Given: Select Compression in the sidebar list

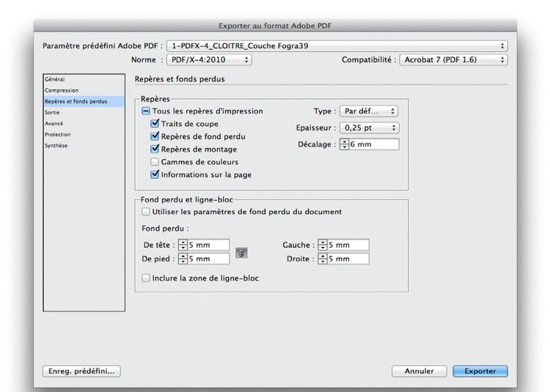Looking at the screenshot, I should pyautogui.click(x=84, y=90).
